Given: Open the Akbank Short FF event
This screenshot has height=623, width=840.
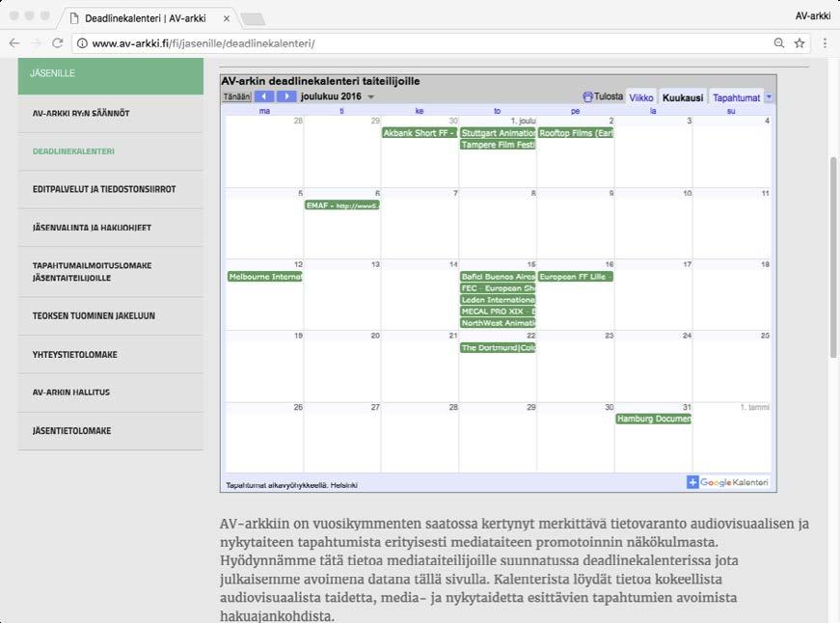Looking at the screenshot, I should pyautogui.click(x=420, y=133).
